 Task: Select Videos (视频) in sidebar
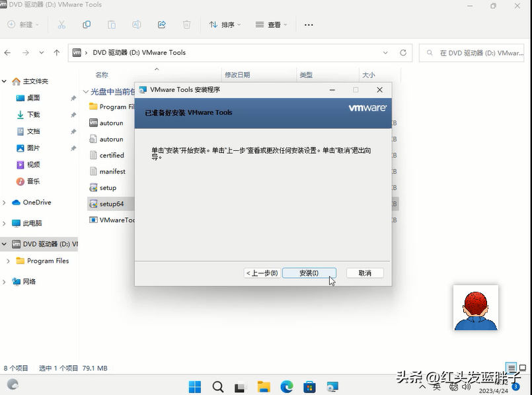pos(33,164)
